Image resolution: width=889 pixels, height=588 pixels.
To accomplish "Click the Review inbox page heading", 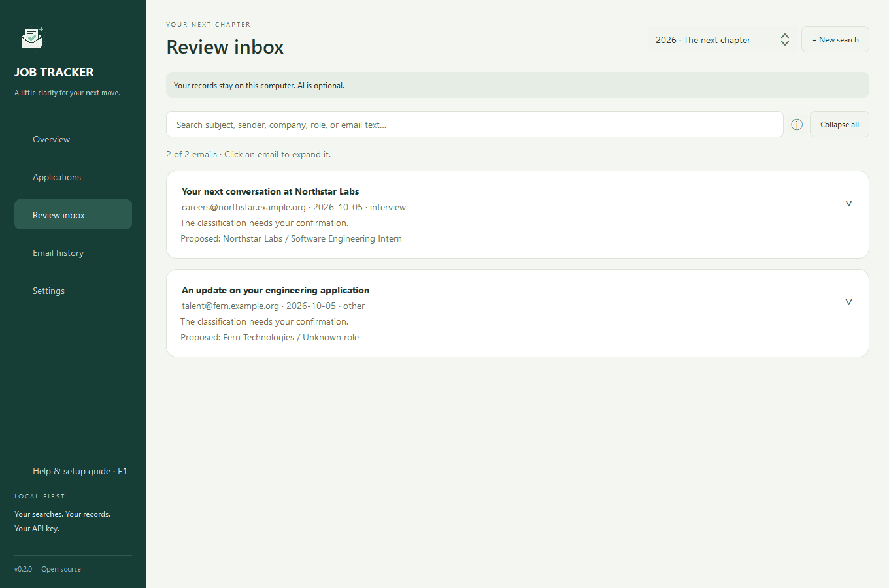I will click(226, 47).
